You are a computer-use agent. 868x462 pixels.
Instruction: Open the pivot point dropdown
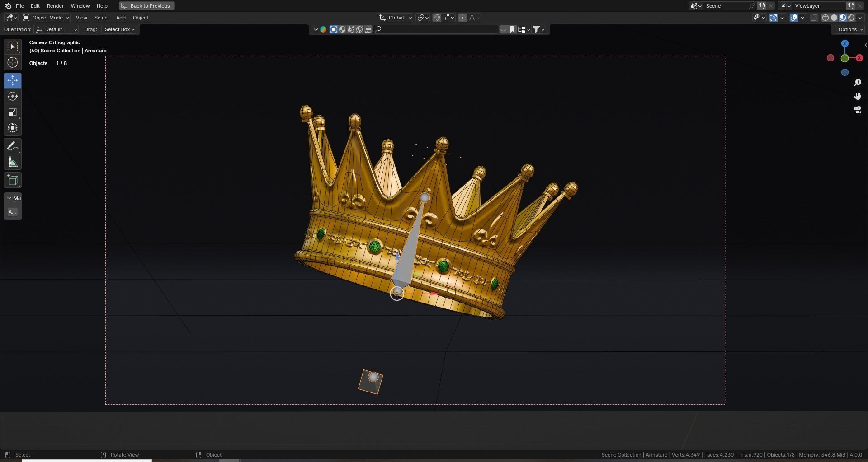(423, 18)
